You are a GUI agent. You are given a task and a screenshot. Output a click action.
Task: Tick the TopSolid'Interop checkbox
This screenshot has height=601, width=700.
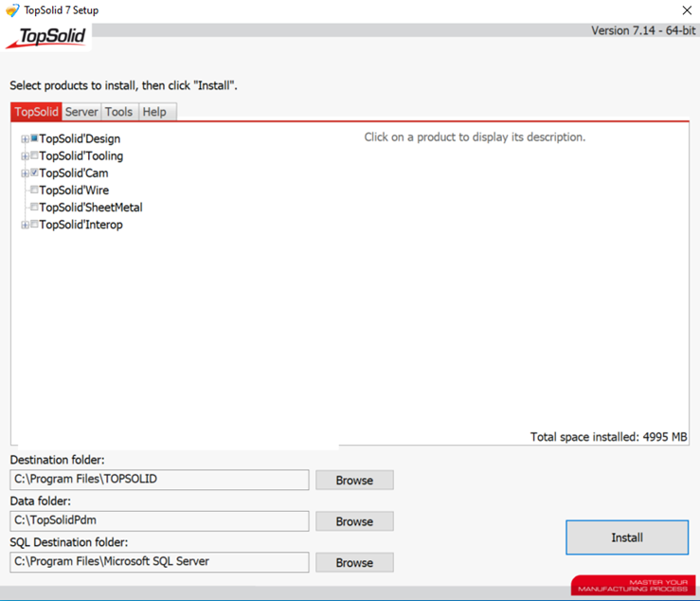pyautogui.click(x=34, y=224)
